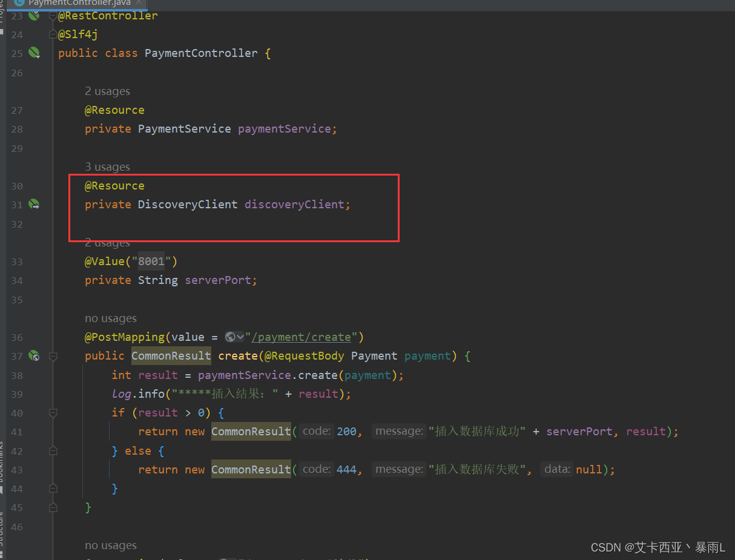Click the @RestController annotation
Viewport: 735px width, 560px height.
click(108, 16)
